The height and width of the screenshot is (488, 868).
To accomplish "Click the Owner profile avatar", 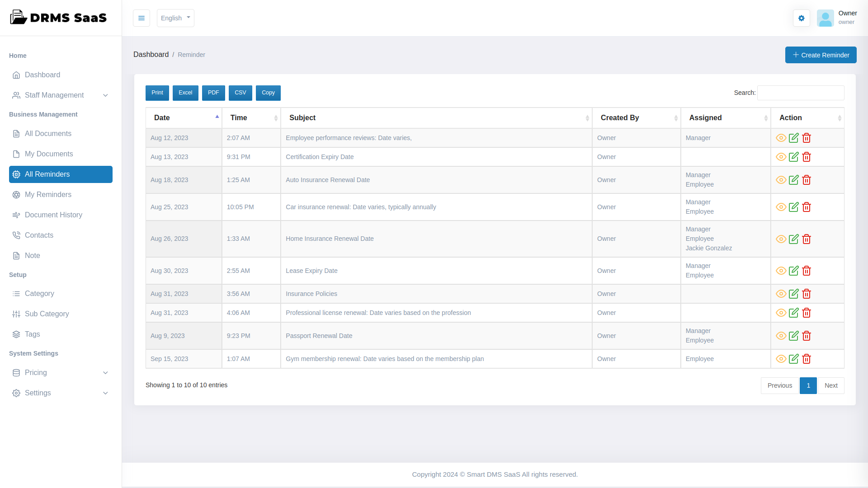I will (825, 18).
